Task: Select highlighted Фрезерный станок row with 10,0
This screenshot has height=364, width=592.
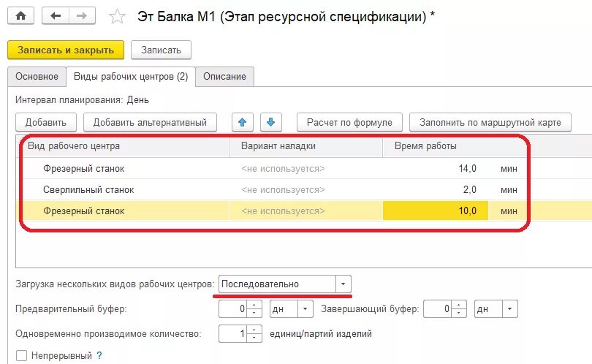Action: pos(304,211)
